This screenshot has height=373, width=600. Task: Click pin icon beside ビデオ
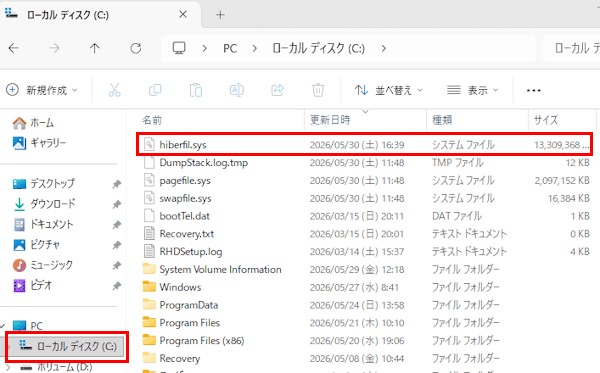117,285
